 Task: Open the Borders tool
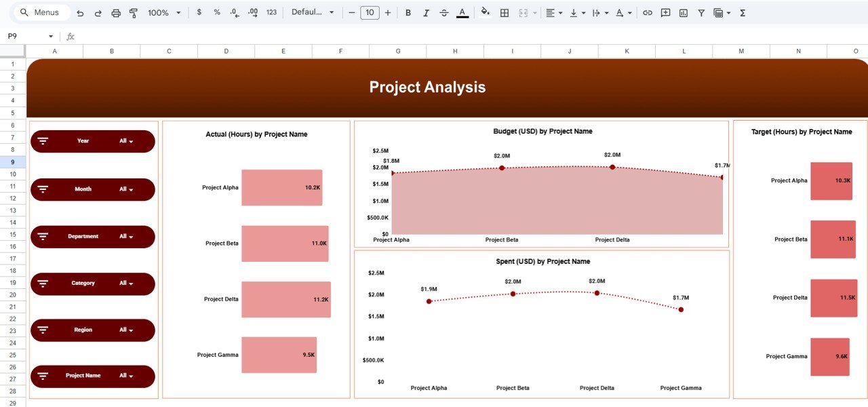click(504, 12)
